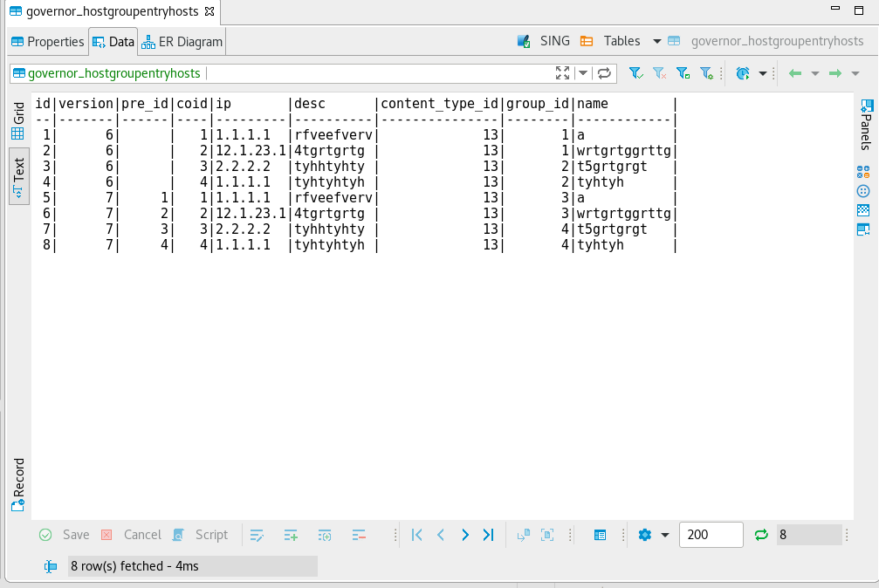Click the green refresh row count icon
This screenshot has height=588, width=879.
(760, 535)
